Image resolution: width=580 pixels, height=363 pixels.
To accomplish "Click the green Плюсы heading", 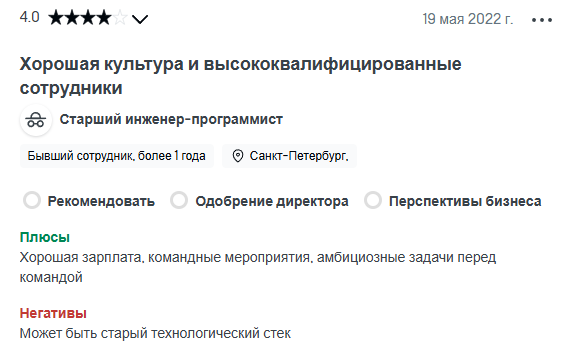I will click(45, 237).
